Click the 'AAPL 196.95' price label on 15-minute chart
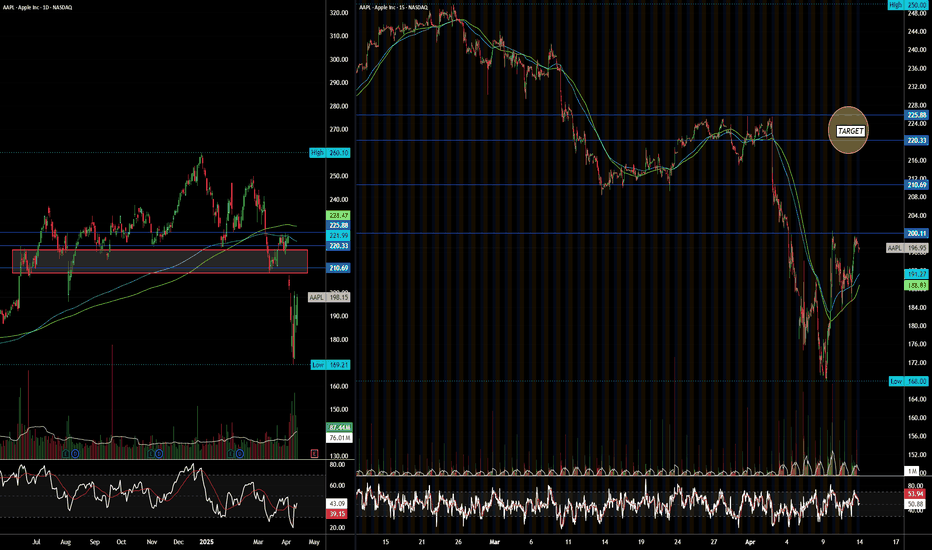932x550 pixels. point(907,248)
